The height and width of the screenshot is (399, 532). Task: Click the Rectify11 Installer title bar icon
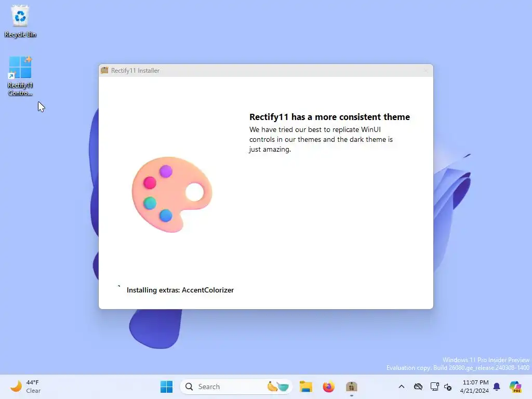pyautogui.click(x=104, y=70)
